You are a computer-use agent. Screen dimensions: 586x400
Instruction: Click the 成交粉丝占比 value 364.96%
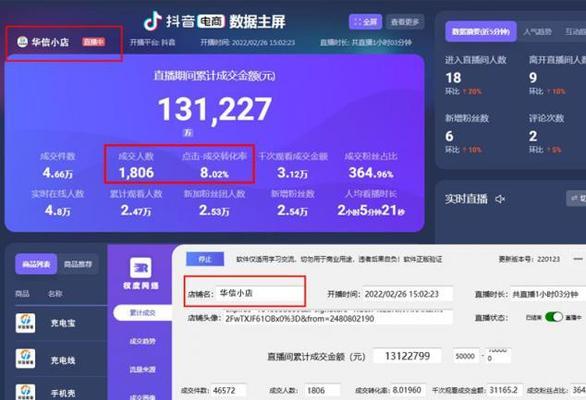tap(371, 173)
